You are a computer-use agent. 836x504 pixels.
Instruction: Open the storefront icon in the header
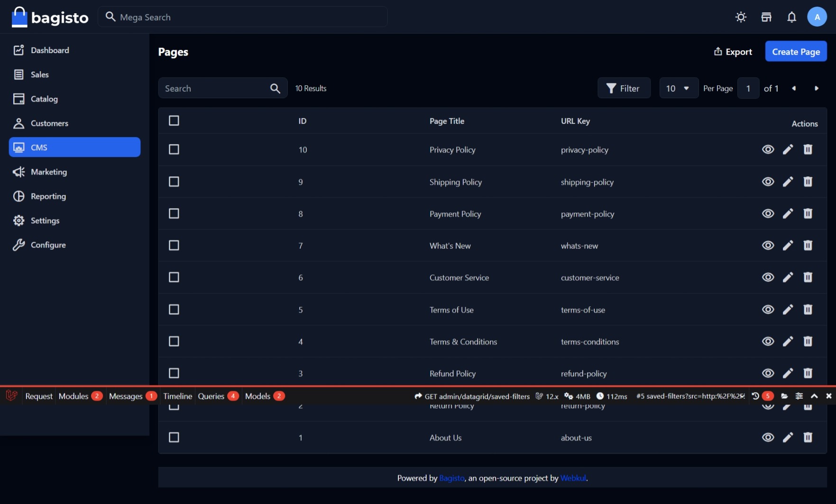tap(766, 17)
